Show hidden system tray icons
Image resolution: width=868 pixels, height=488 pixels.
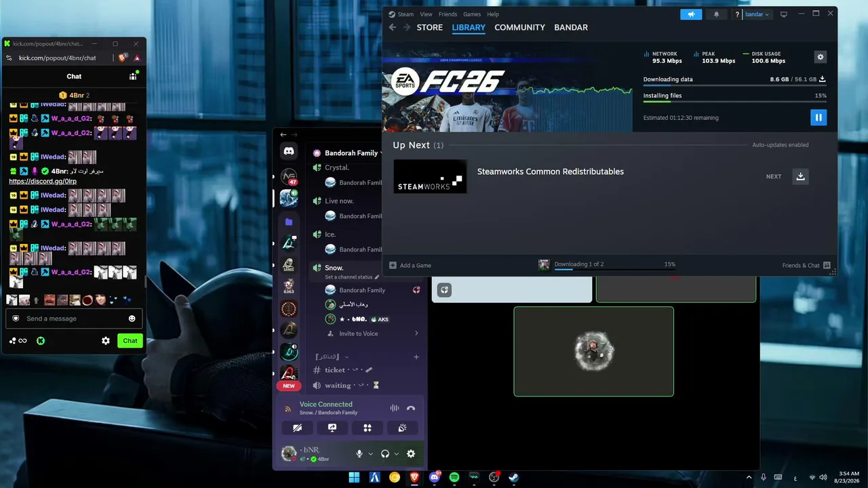(751, 478)
